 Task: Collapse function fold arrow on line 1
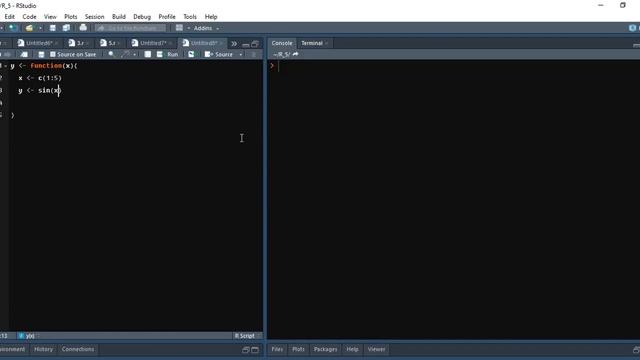pos(6,66)
